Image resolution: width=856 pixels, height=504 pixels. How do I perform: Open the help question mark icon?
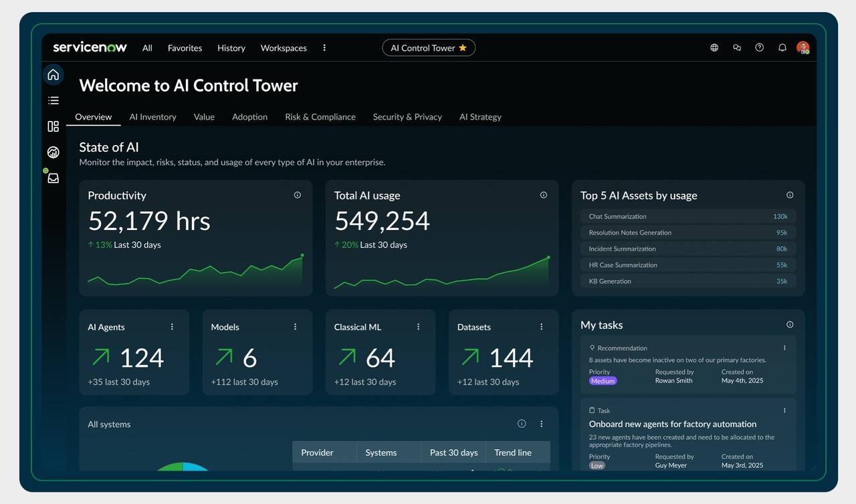point(759,48)
